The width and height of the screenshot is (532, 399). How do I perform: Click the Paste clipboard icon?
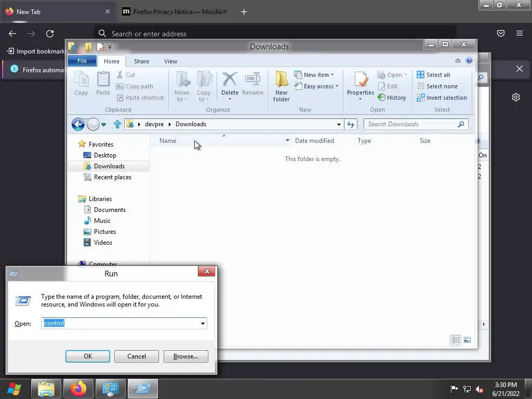coord(103,83)
